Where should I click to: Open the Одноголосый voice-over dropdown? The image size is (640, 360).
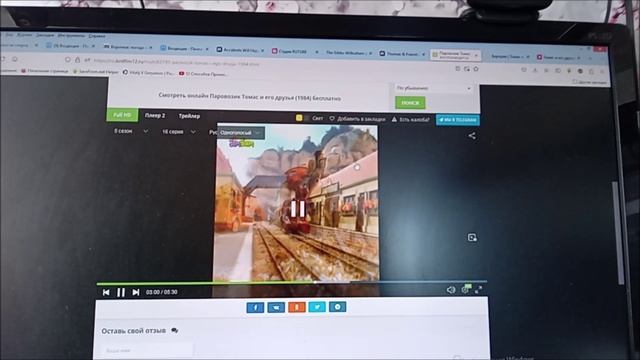click(x=240, y=133)
